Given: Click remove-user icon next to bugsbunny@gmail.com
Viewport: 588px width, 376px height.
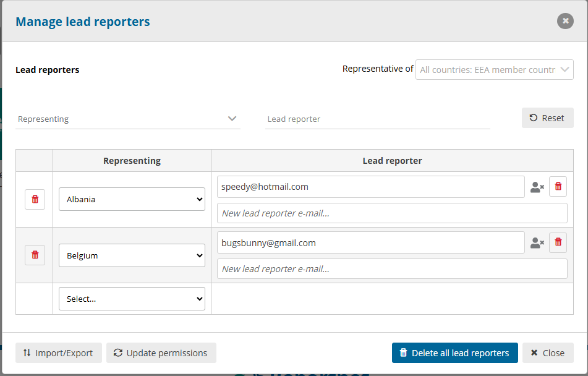Looking at the screenshot, I should point(537,243).
